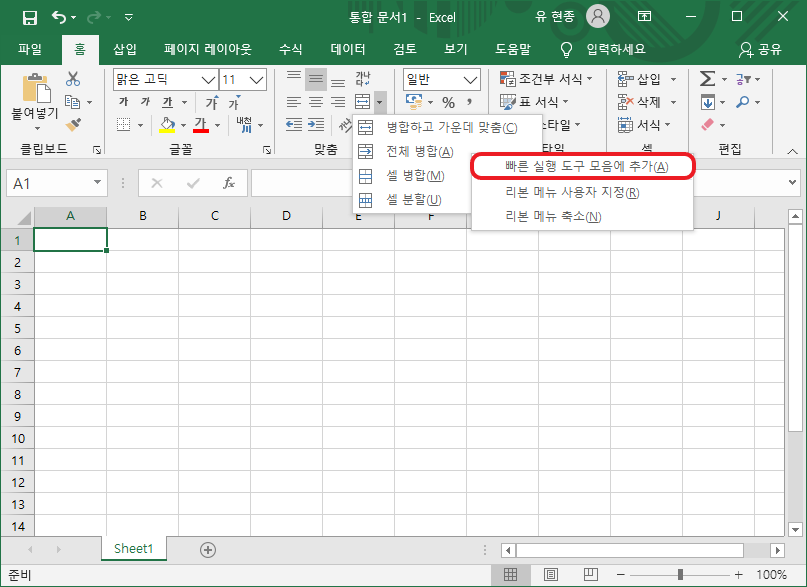Click the comma style icon
807x587 pixels.
click(x=469, y=102)
